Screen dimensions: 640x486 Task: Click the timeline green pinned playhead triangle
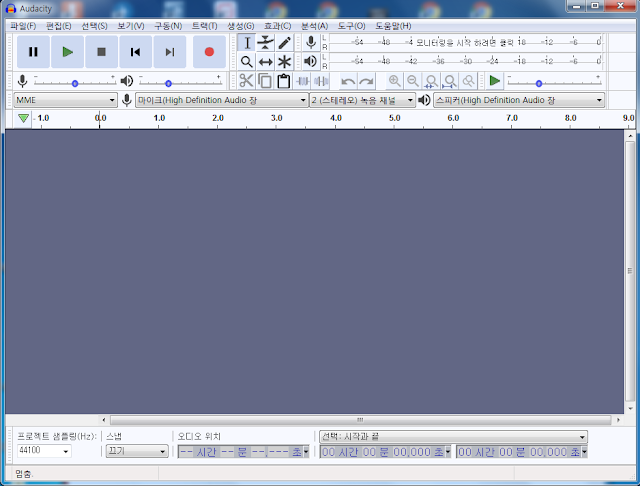point(23,118)
